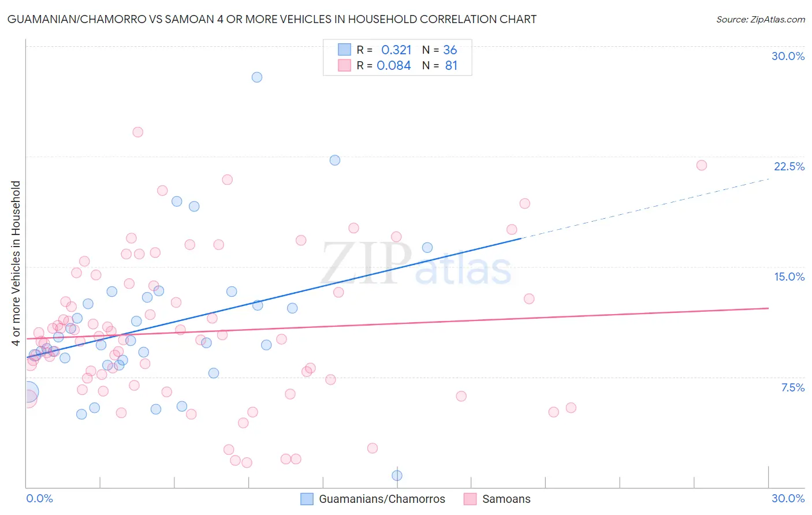The width and height of the screenshot is (812, 515).
Task: Select the Samoans legend label
Action: tap(506, 499)
